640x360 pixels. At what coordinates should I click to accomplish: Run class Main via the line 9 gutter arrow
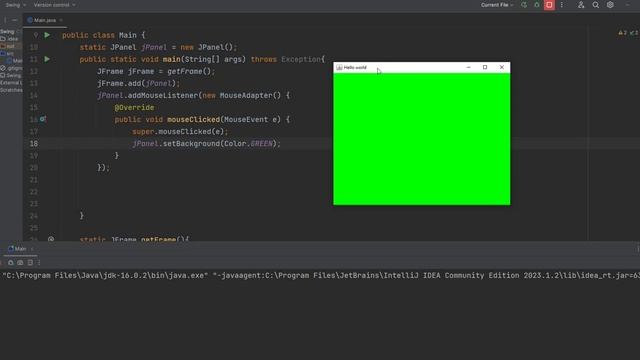(47, 35)
